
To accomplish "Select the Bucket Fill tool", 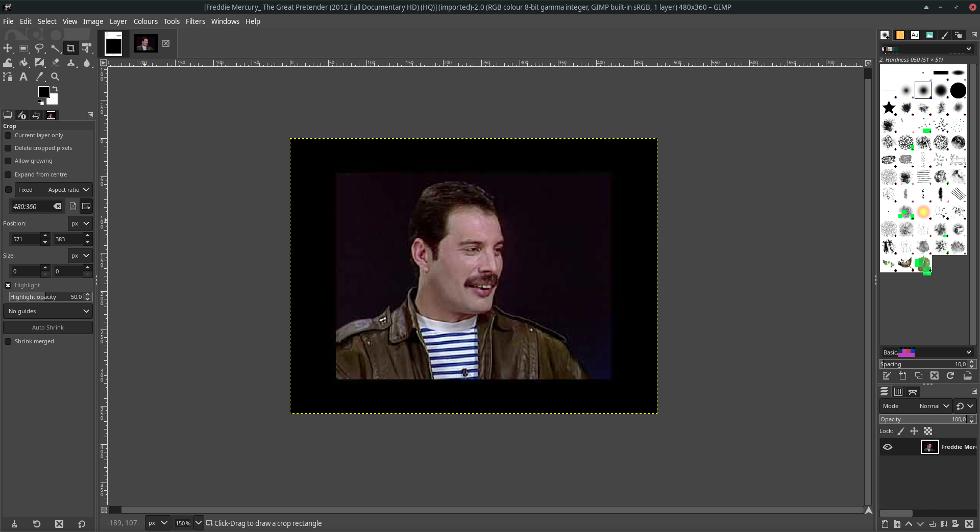I will (x=23, y=62).
